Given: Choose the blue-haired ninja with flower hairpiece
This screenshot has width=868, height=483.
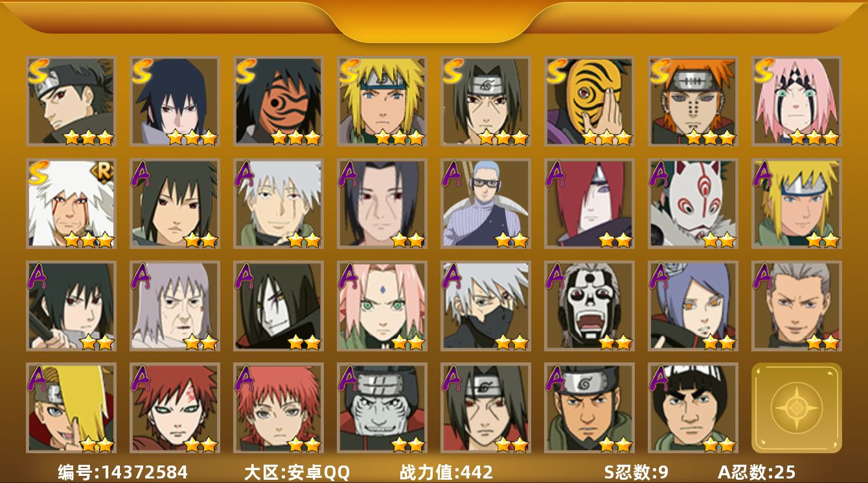Looking at the screenshot, I should (693, 306).
